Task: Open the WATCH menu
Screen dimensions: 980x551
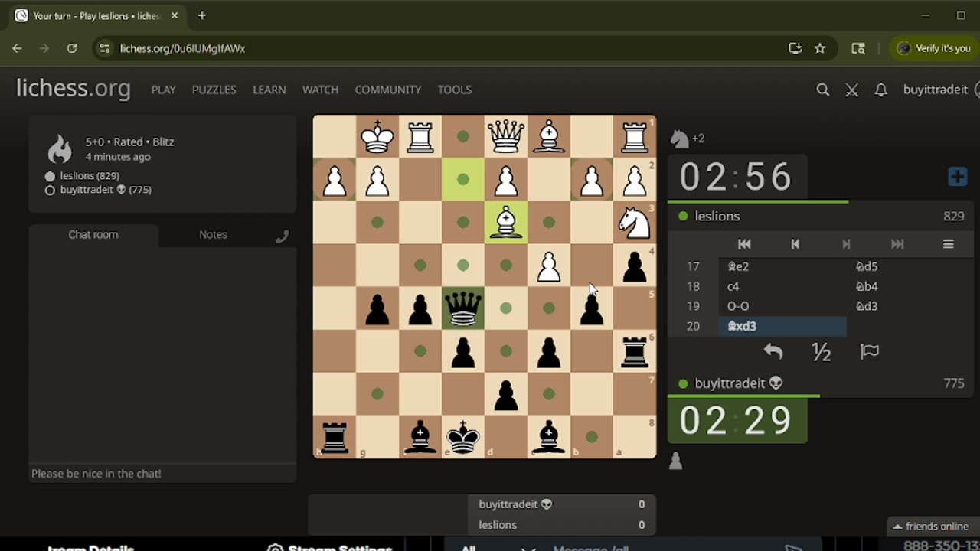Action: click(x=320, y=90)
